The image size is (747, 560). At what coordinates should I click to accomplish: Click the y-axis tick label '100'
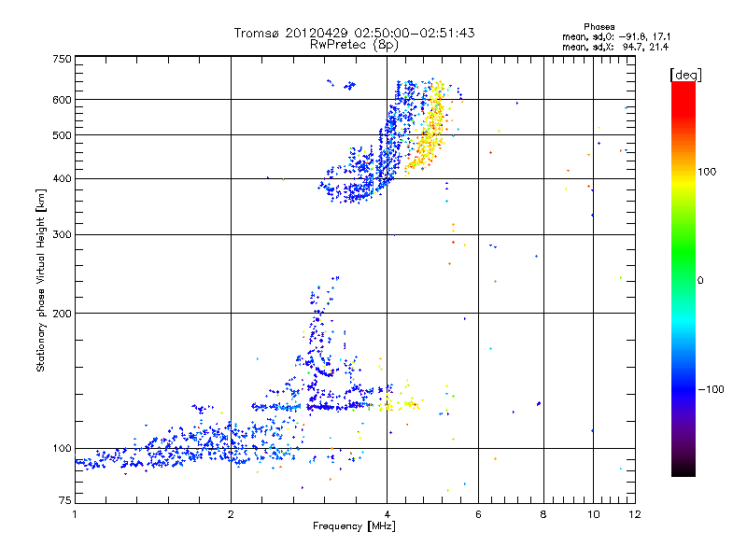(x=62, y=449)
